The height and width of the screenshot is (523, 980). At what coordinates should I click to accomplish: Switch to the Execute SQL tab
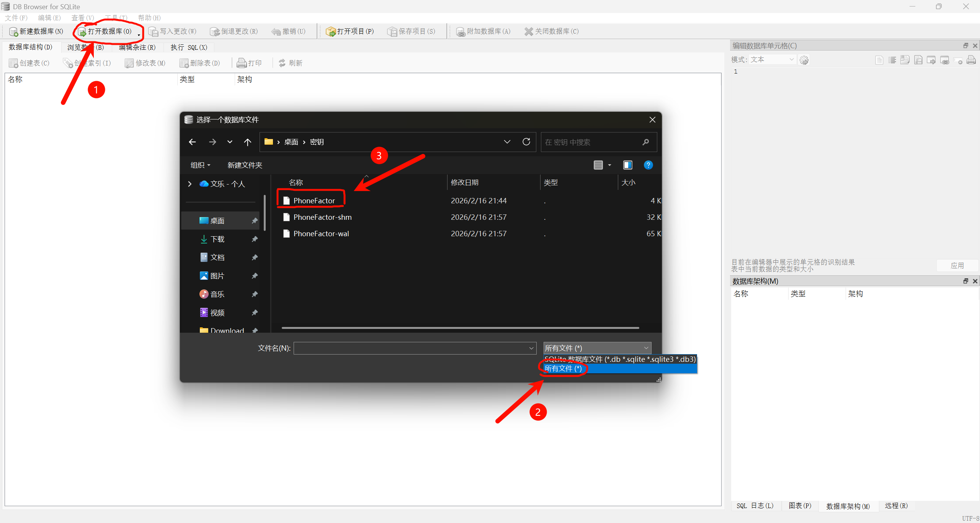189,47
